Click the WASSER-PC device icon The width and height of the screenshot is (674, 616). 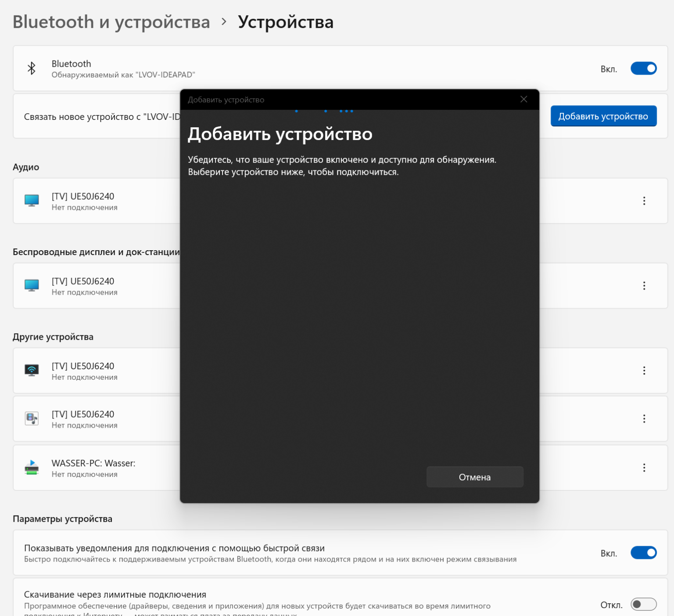(32, 468)
